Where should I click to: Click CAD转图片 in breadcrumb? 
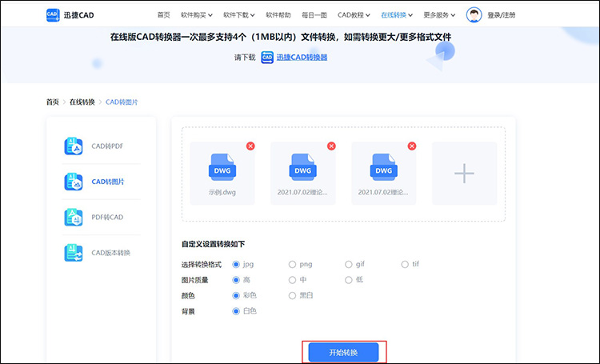click(122, 102)
